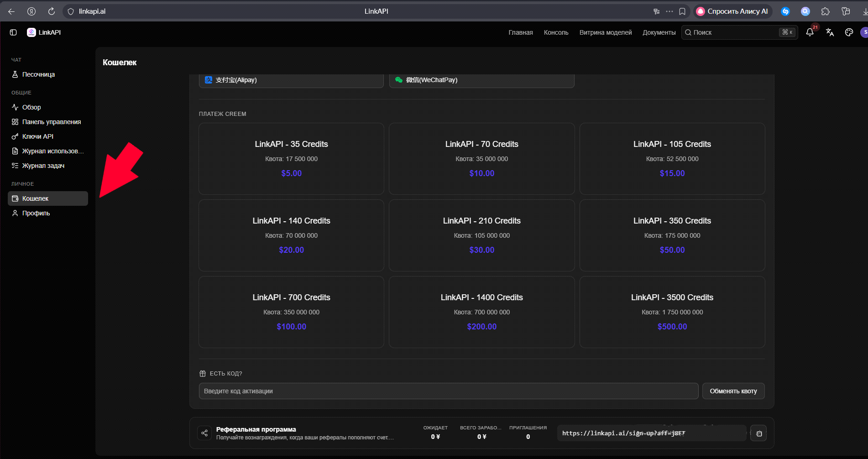Choose the WeChatPay payment method
The width and height of the screenshot is (868, 459).
pos(481,80)
